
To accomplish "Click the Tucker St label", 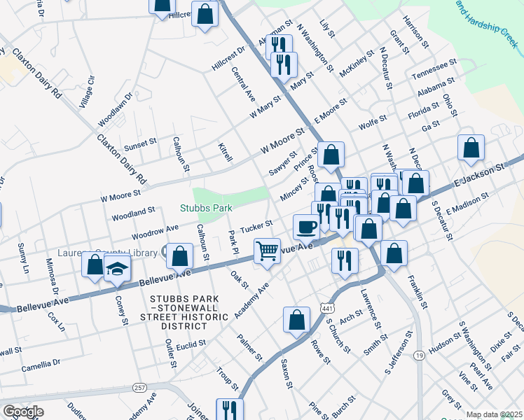I will 256,227.
